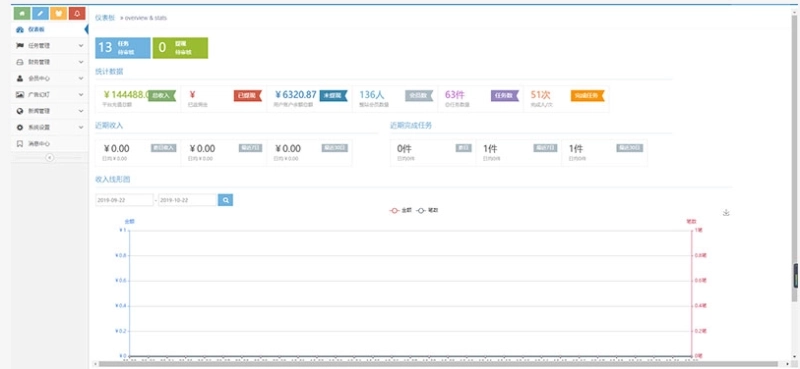The image size is (800, 369).
Task: Open the blue tile showing 13 pending tasks
Action: (x=122, y=47)
